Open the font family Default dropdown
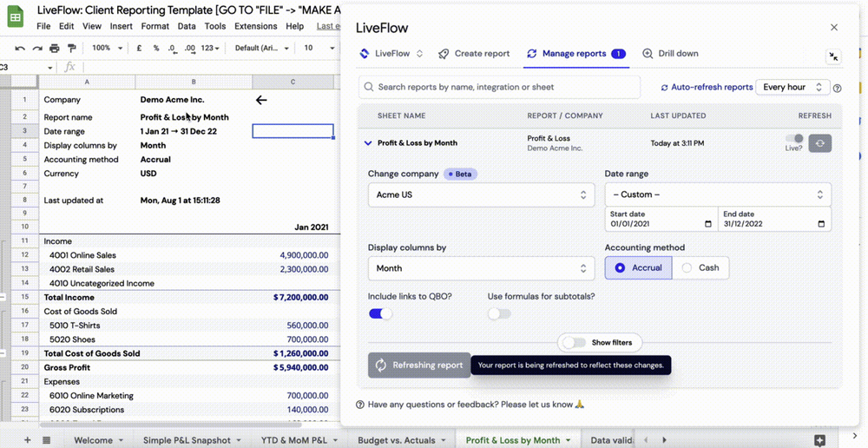868x448 pixels. 261,48
